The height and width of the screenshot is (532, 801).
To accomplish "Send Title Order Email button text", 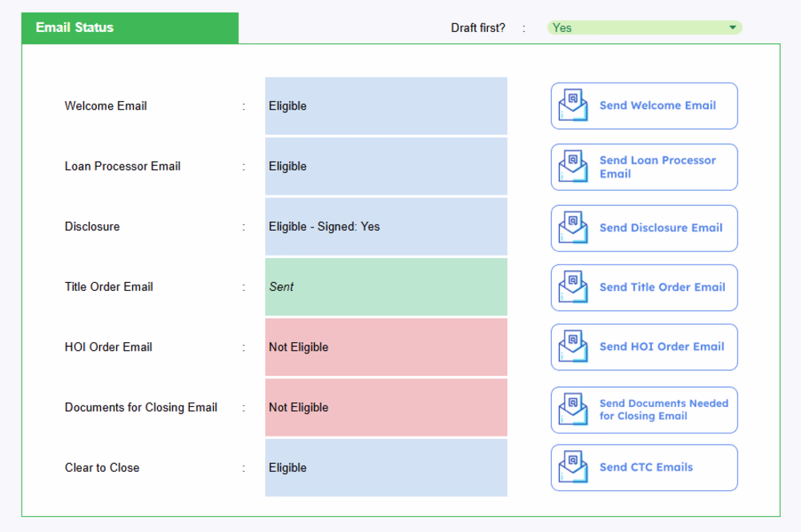I will pos(662,287).
